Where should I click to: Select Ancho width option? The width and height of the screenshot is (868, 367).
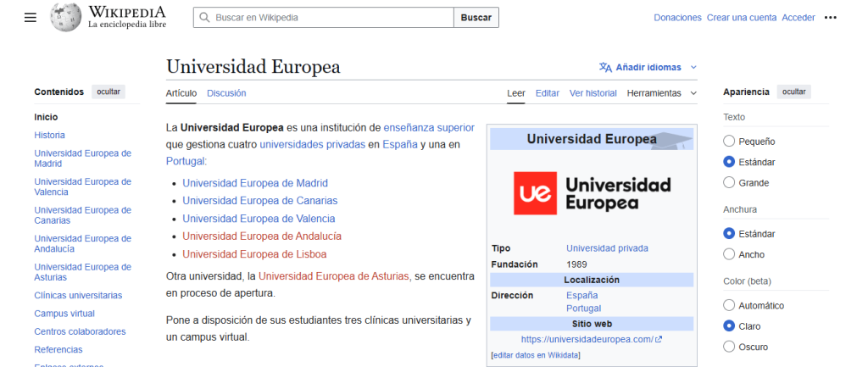[729, 254]
